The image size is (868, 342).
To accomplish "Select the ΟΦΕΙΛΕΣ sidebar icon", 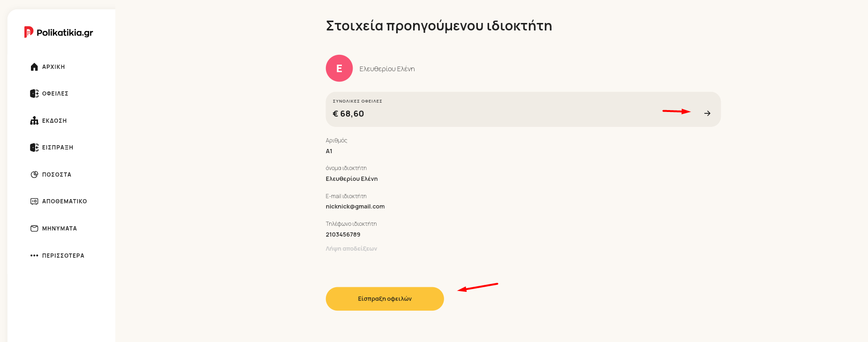I will pos(34,94).
